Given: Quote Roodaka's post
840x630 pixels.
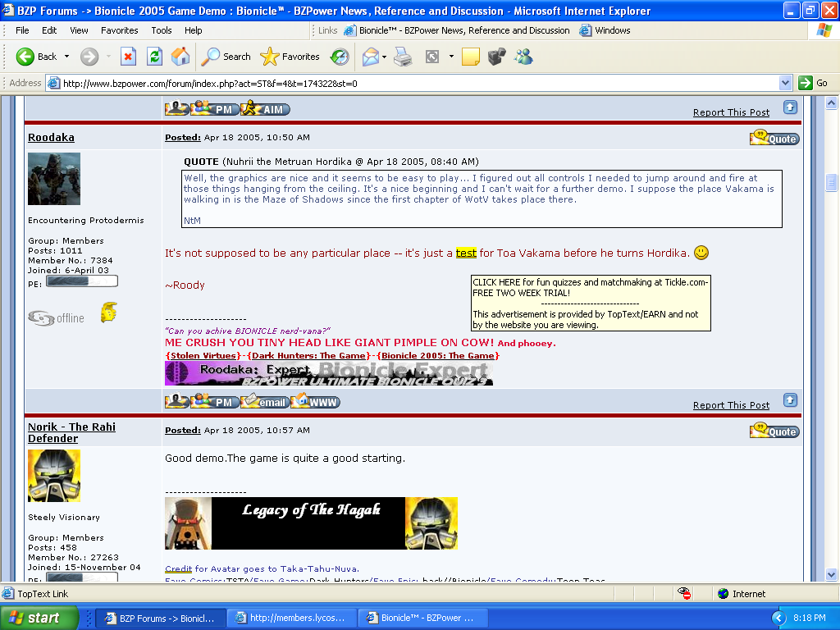Looking at the screenshot, I should point(774,138).
